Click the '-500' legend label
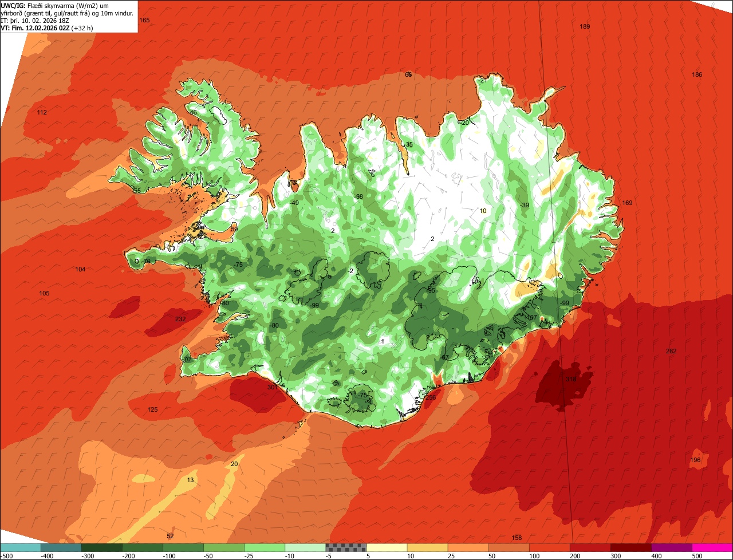 click(x=7, y=556)
